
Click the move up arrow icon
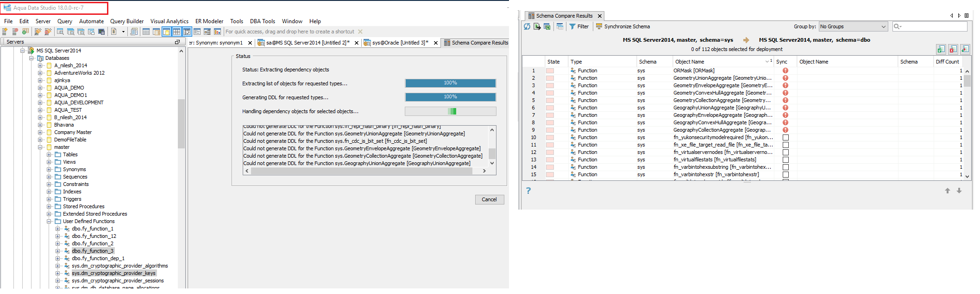[x=948, y=191]
